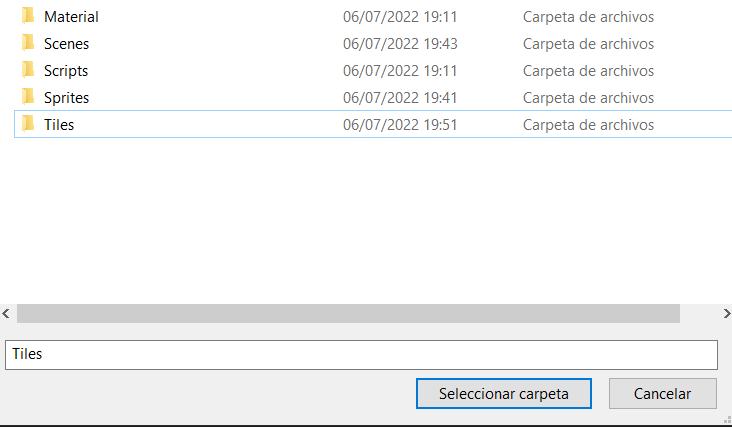The image size is (732, 427).
Task: Click the Sprites date 06/07/2022 19:41
Action: pyautogui.click(x=400, y=98)
